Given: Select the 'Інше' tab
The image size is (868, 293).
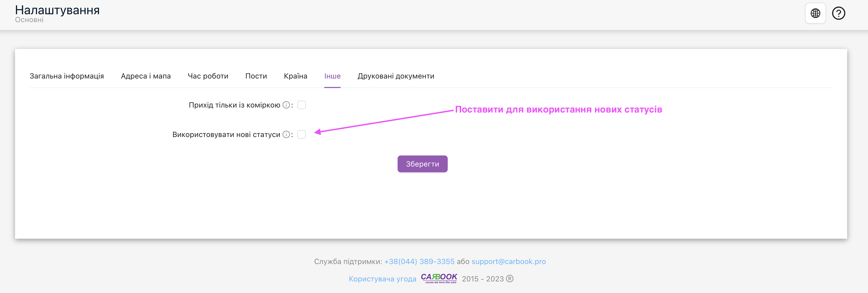Looking at the screenshot, I should (332, 76).
